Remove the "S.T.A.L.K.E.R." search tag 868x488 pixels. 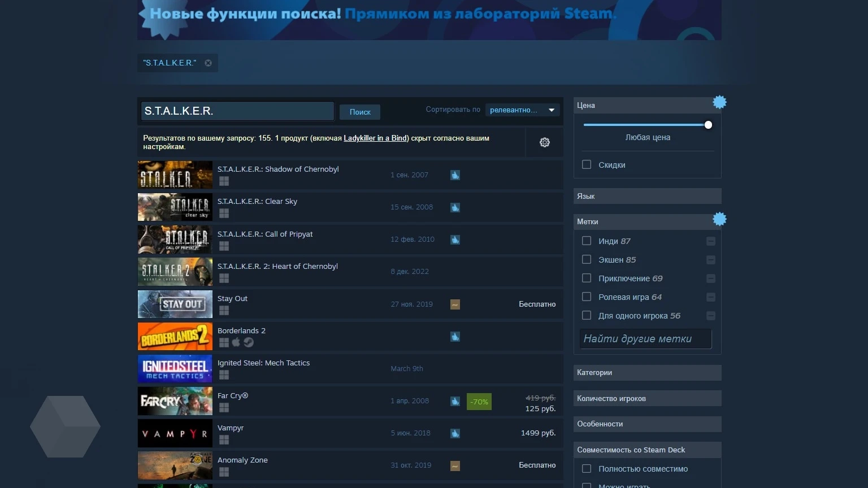(208, 63)
